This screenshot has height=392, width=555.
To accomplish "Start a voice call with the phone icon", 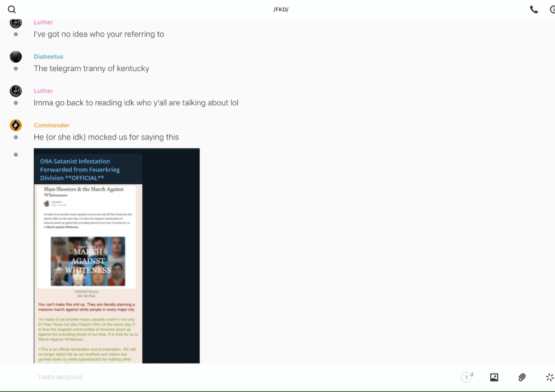I will 534,10.
